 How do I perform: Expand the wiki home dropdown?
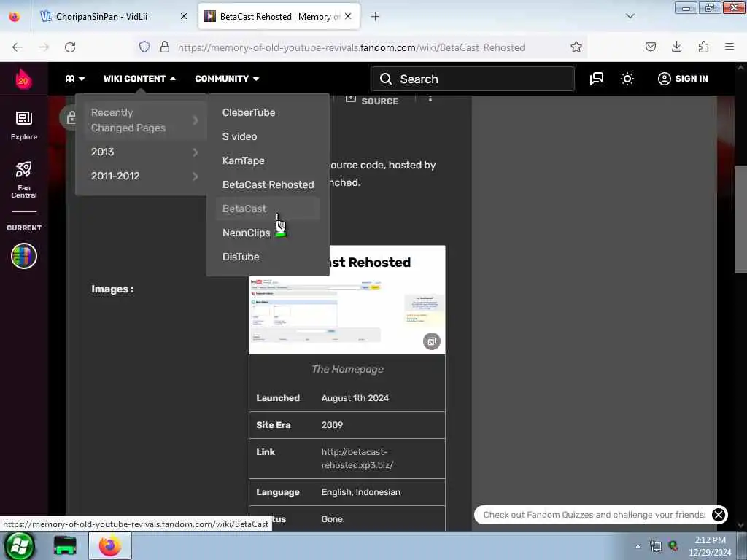point(75,79)
